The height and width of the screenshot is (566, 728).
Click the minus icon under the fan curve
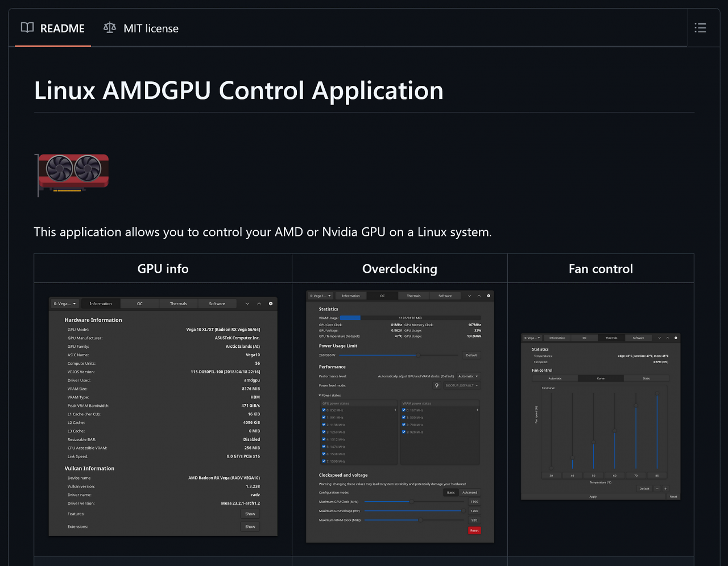click(657, 488)
